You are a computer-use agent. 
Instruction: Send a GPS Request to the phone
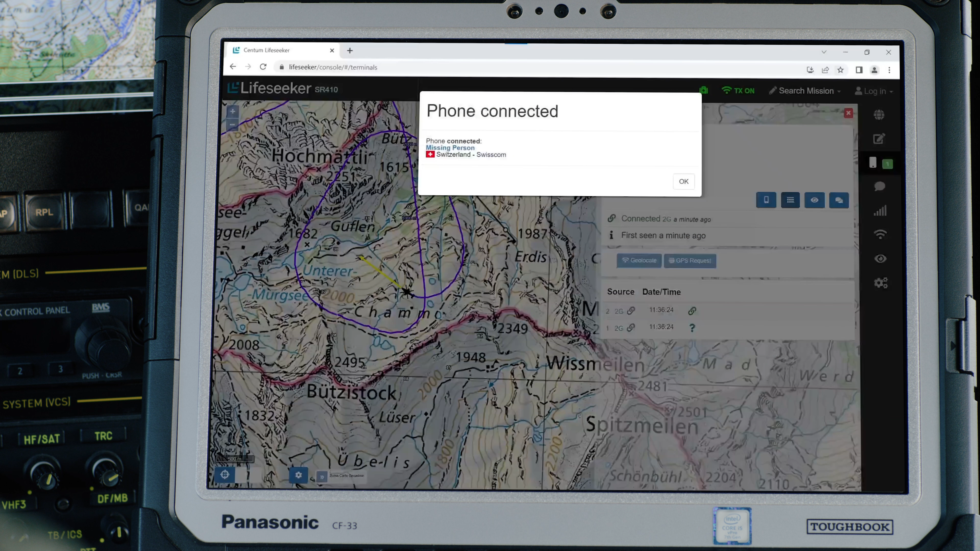(690, 261)
